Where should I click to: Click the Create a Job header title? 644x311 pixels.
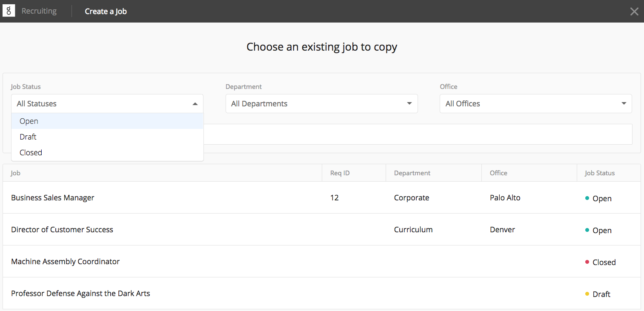click(x=106, y=11)
